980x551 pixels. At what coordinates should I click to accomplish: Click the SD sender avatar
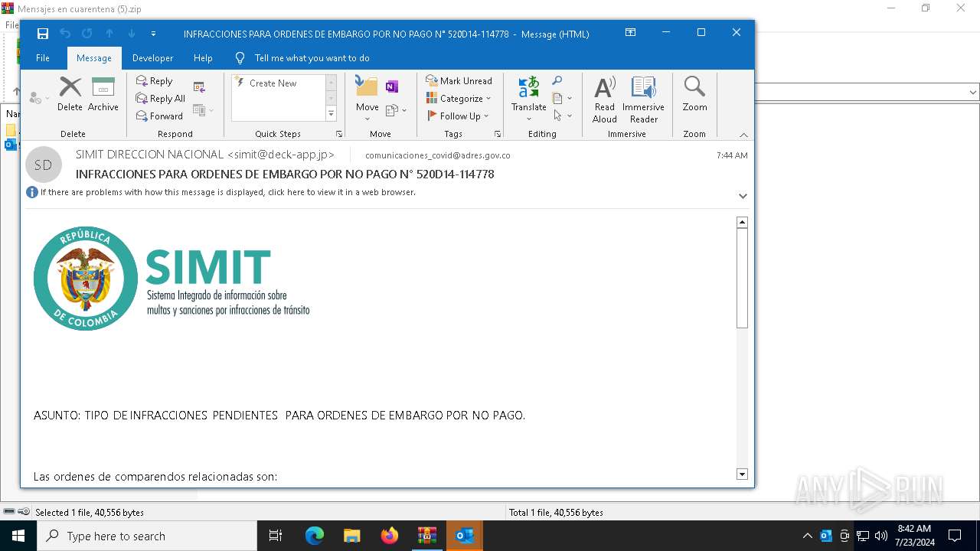(x=44, y=165)
